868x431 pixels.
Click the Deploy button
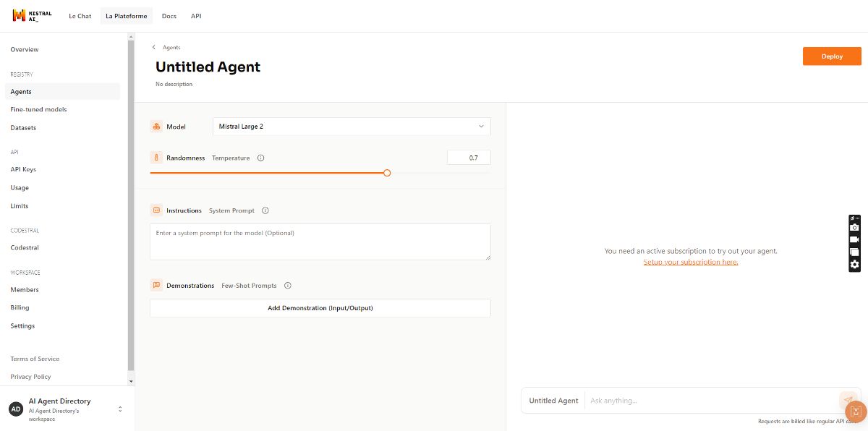coord(831,56)
